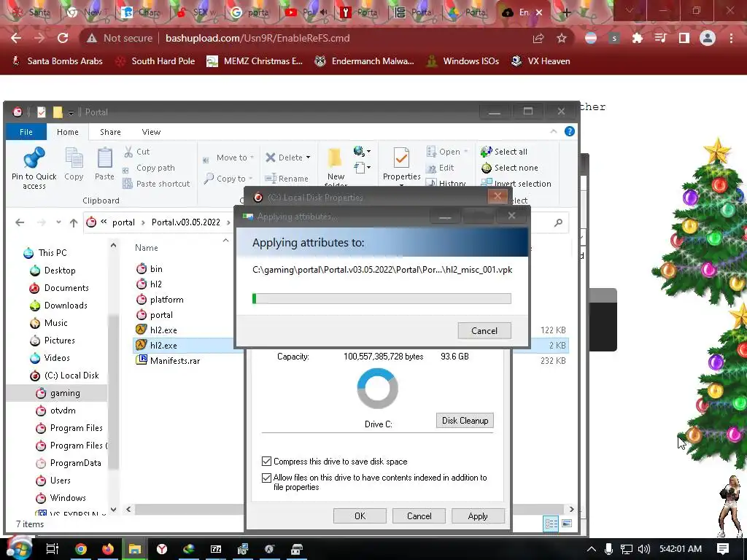
Task: Bookmark this page with star icon
Action: [x=562, y=38]
